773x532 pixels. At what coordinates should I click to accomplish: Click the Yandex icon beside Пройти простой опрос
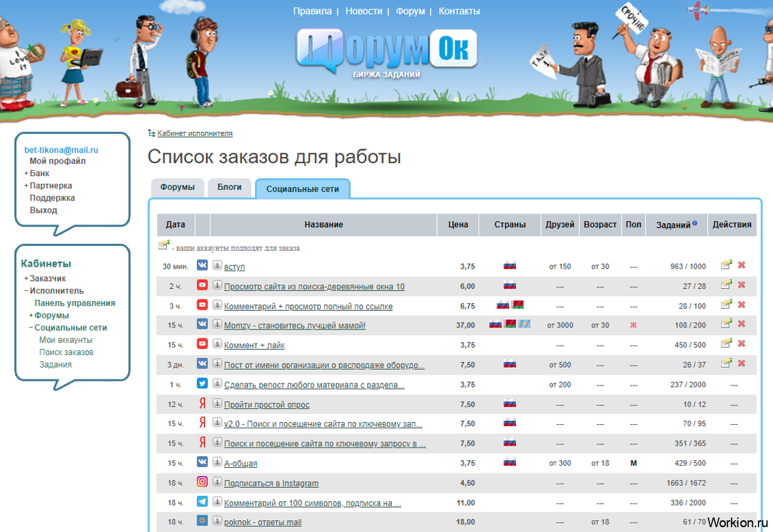click(x=202, y=403)
